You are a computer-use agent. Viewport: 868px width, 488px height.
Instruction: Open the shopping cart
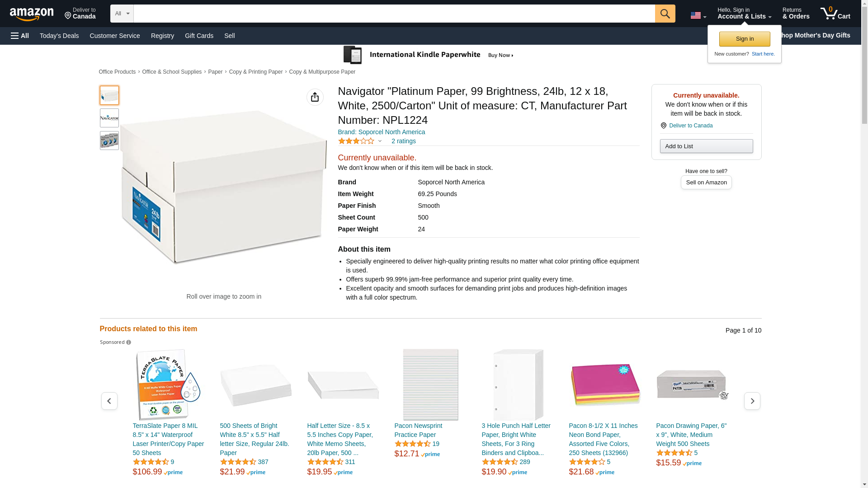coord(835,14)
